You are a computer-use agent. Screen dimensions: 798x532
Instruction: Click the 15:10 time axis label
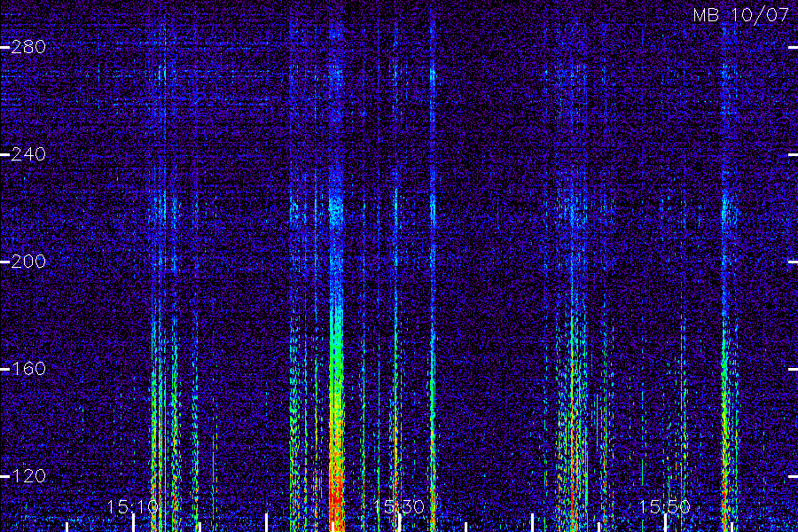133,507
